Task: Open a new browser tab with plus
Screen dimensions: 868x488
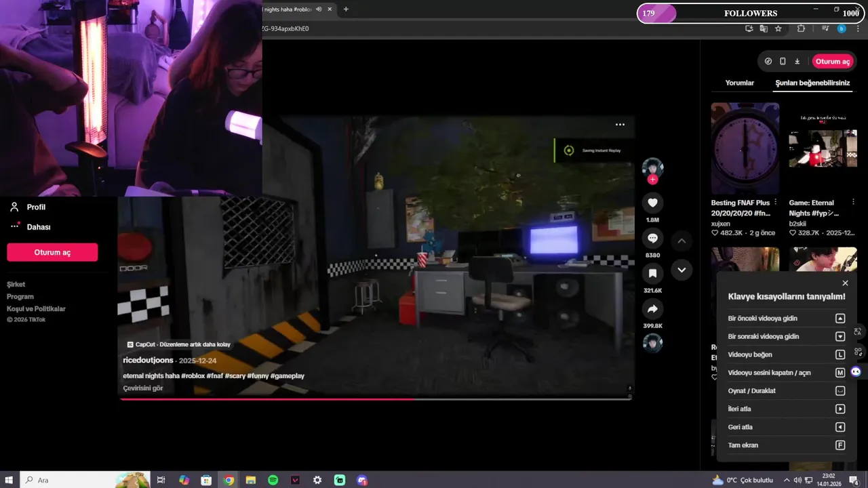Action: tap(346, 9)
